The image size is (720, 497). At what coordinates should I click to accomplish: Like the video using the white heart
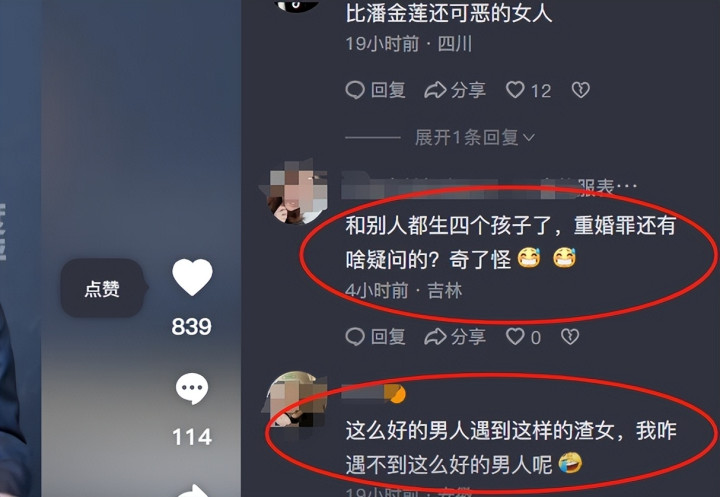pos(192,277)
